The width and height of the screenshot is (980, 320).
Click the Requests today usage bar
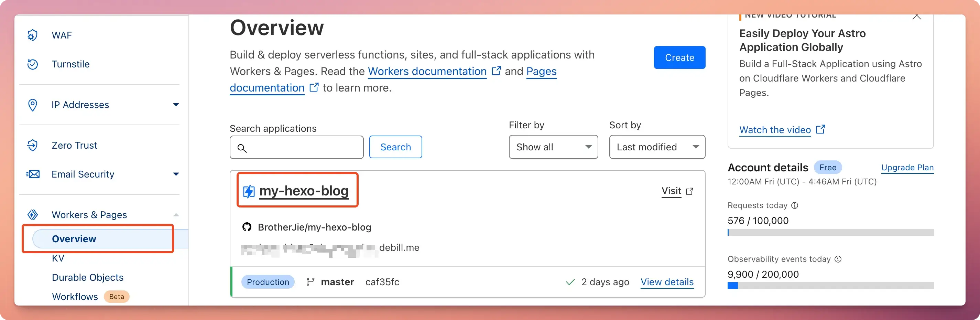(830, 232)
